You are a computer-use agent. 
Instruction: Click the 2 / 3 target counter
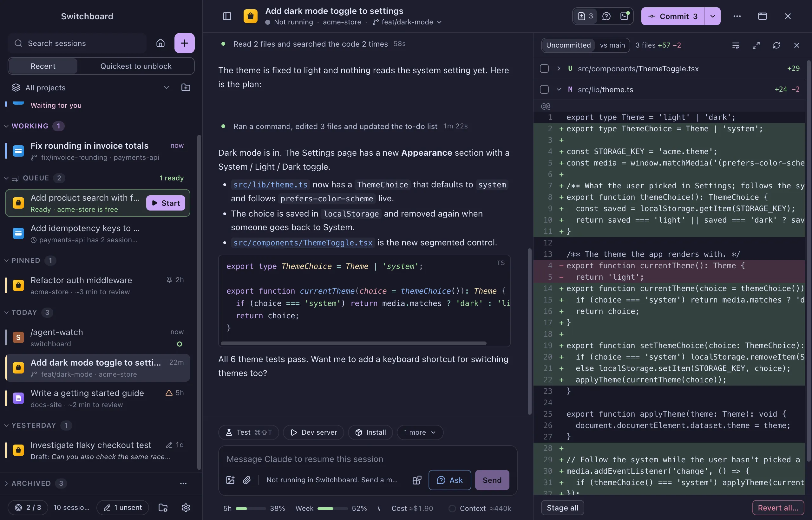pyautogui.click(x=28, y=508)
